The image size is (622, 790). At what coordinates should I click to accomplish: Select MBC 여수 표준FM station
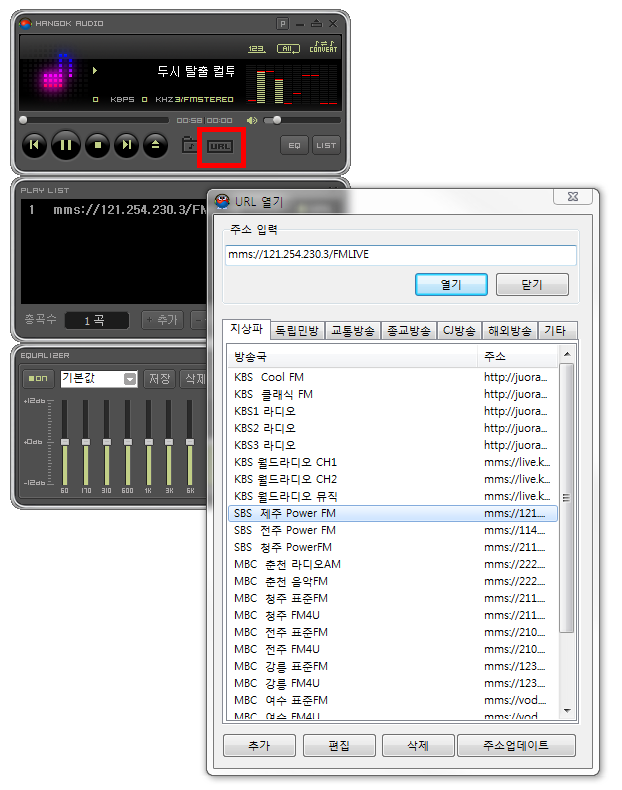(x=393, y=701)
